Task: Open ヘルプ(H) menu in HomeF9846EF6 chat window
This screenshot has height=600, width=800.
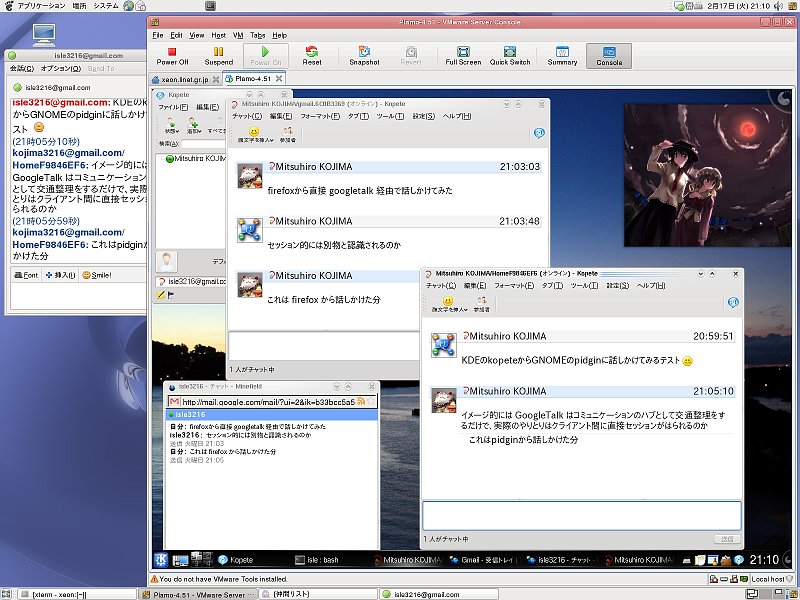Action: [x=651, y=286]
